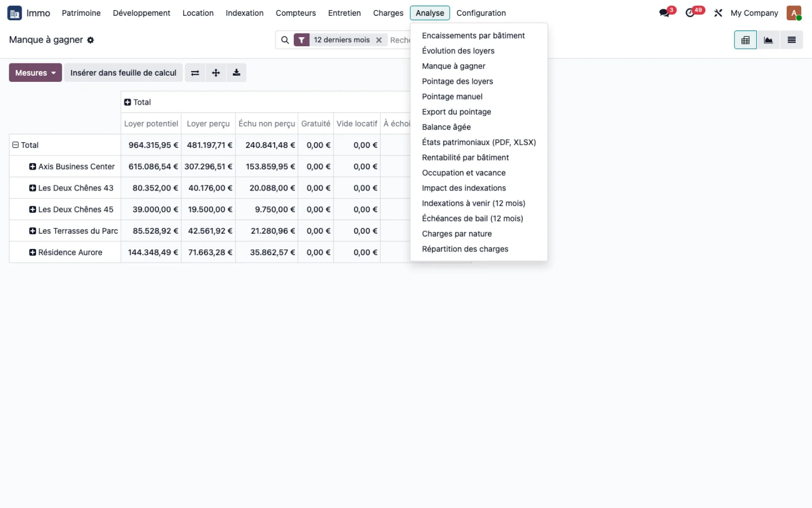Open the Charges menu
The image size is (812, 508).
[x=388, y=13]
